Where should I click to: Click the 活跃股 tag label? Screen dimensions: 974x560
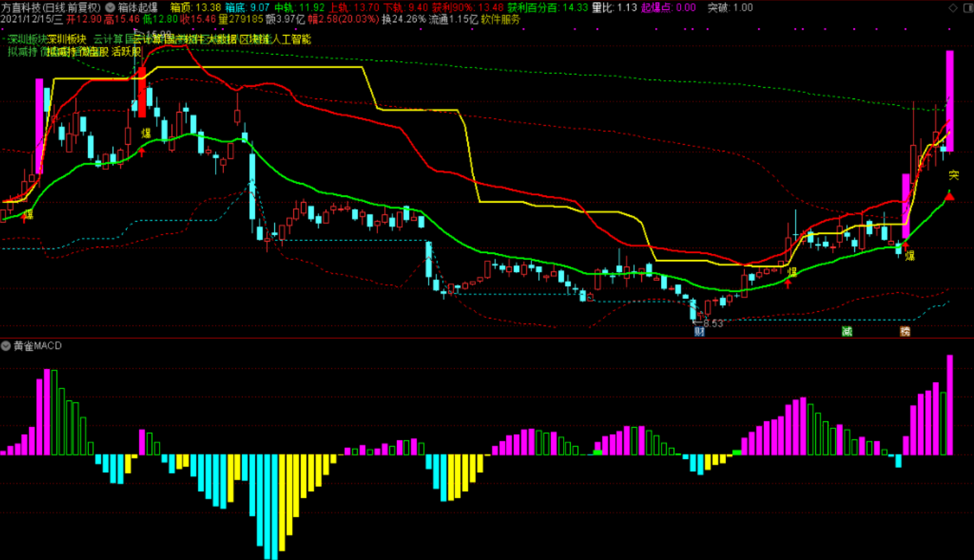126,51
